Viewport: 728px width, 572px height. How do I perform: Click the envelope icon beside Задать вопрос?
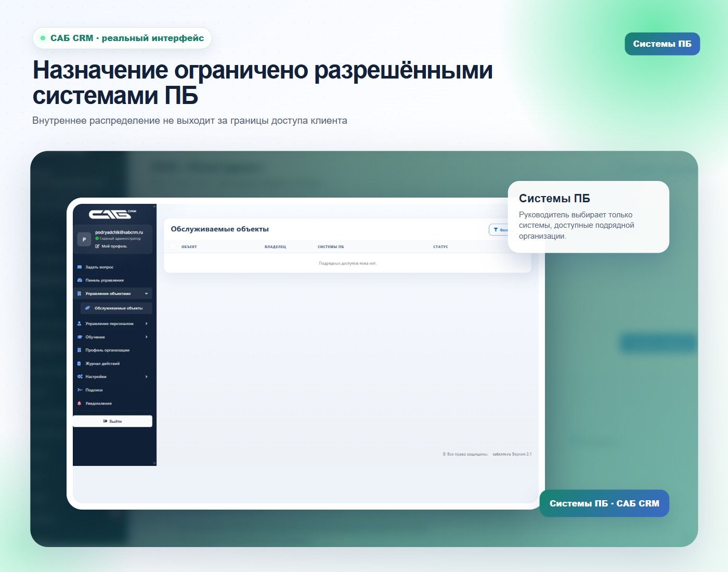[80, 267]
